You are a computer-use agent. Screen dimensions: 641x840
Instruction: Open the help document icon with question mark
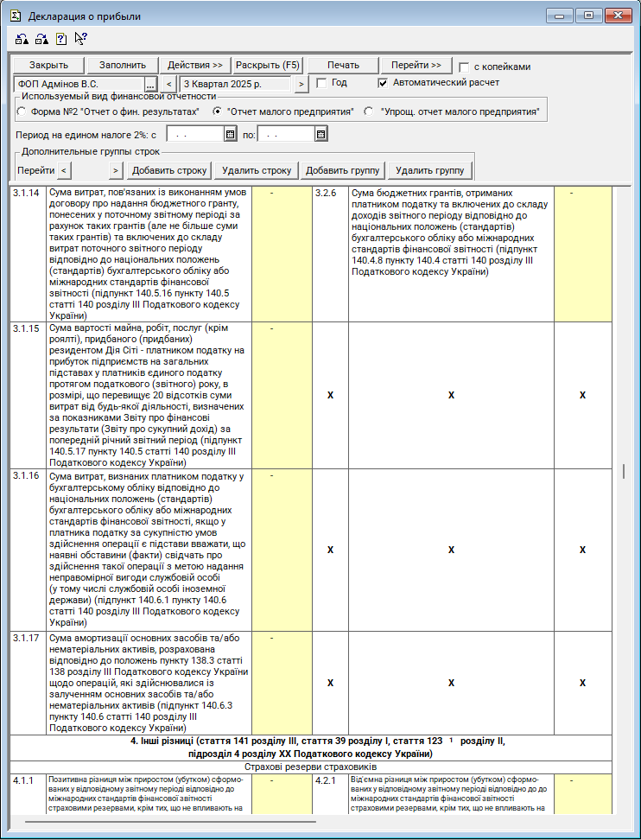(x=61, y=38)
